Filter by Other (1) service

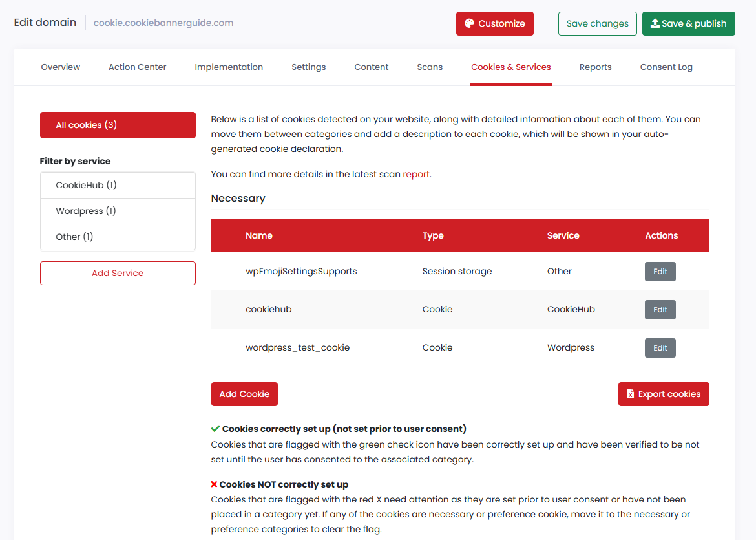click(118, 237)
